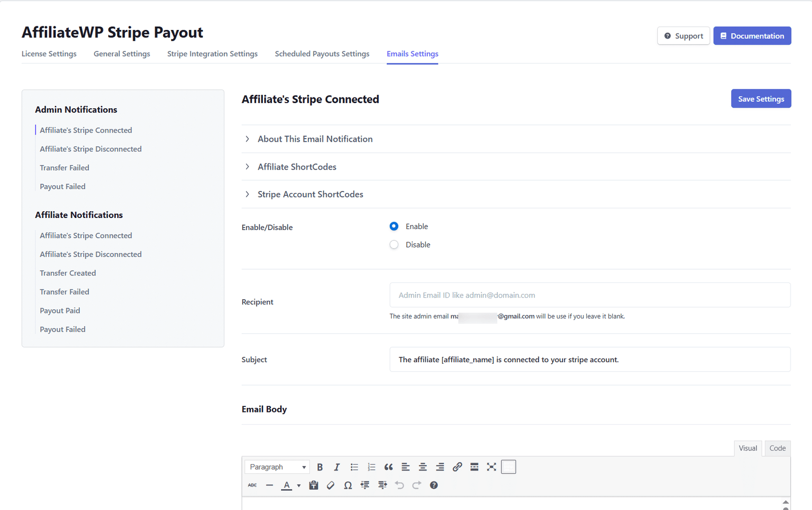Viewport: 812px width, 510px height.
Task: Open admin Payout Failed notification
Action: (62, 186)
